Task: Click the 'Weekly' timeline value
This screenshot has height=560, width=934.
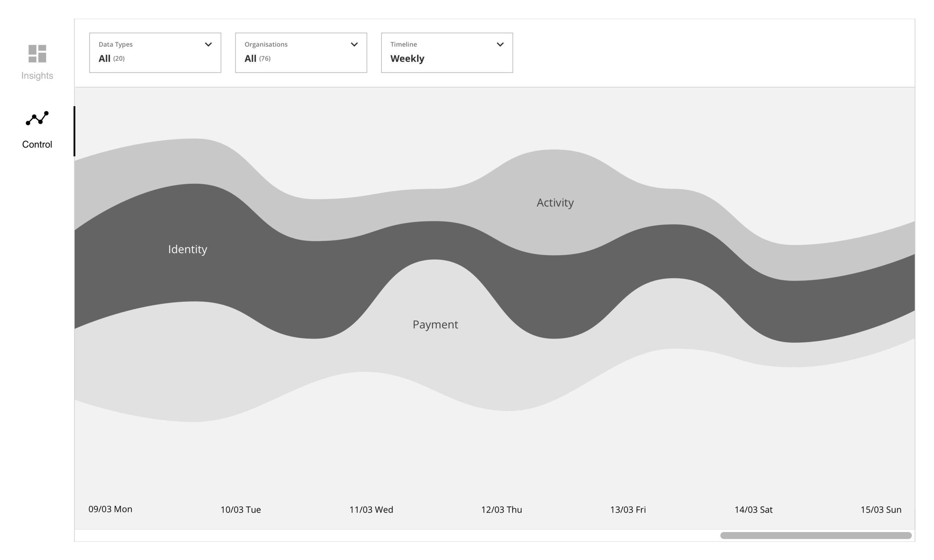Action: (x=408, y=58)
